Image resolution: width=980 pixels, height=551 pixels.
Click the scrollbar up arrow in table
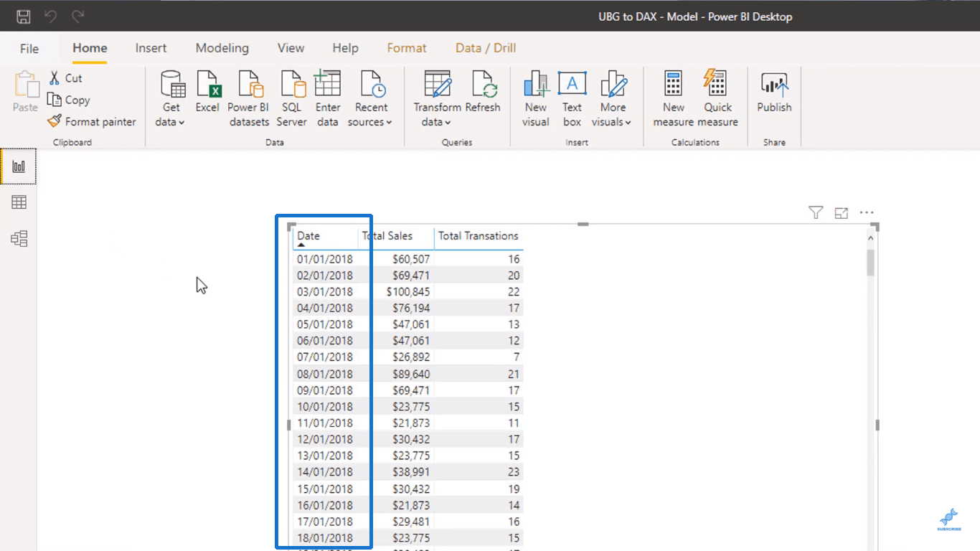(871, 237)
